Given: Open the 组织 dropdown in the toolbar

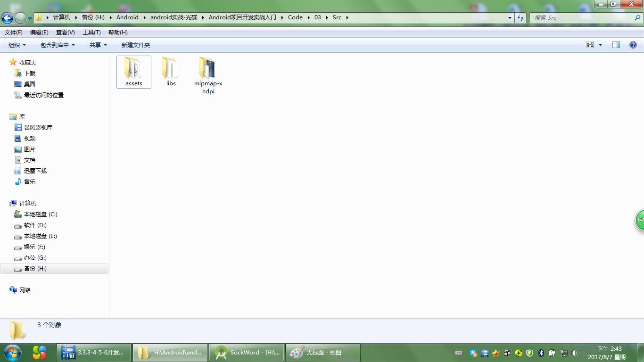Looking at the screenshot, I should pos(17,45).
